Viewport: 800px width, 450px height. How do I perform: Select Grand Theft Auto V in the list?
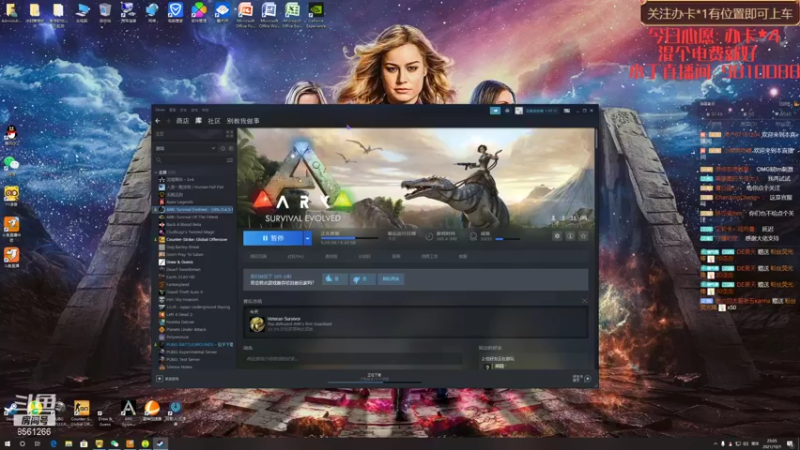click(x=194, y=292)
